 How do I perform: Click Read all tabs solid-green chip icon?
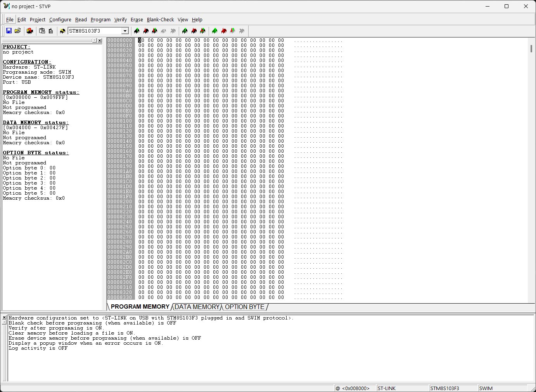tap(214, 31)
